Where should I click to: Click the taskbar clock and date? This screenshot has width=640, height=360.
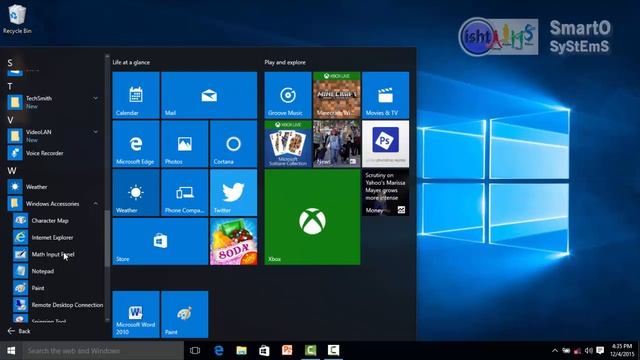click(622, 351)
